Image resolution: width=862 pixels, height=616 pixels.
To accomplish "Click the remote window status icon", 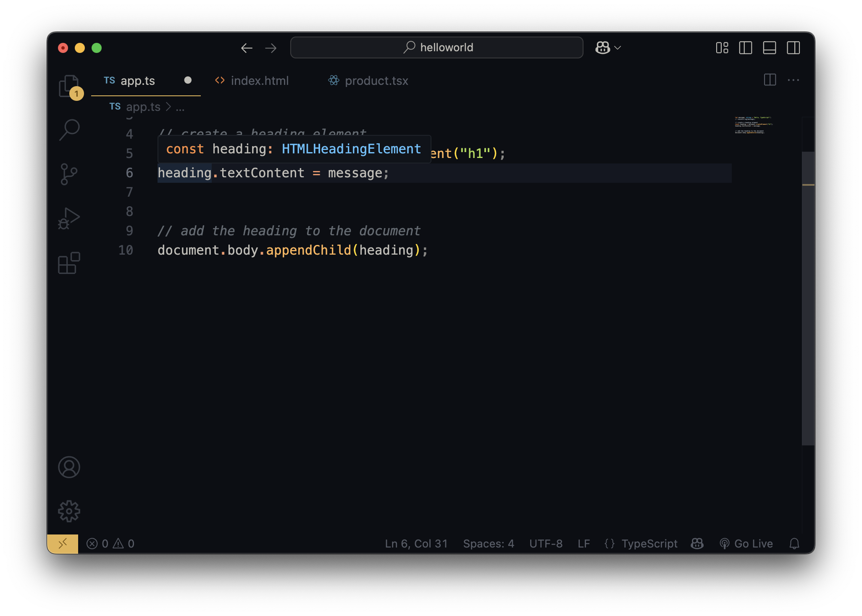I will point(63,544).
